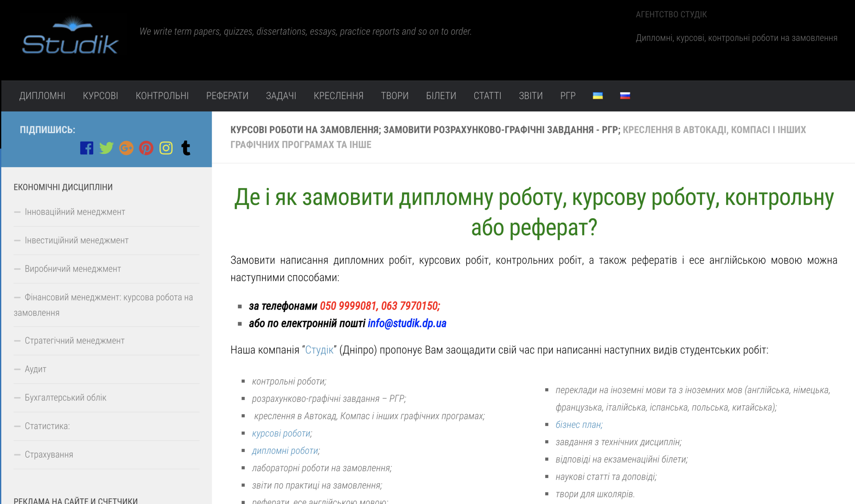Click phone numbers 050 9999081, 063 7970150

click(x=380, y=306)
